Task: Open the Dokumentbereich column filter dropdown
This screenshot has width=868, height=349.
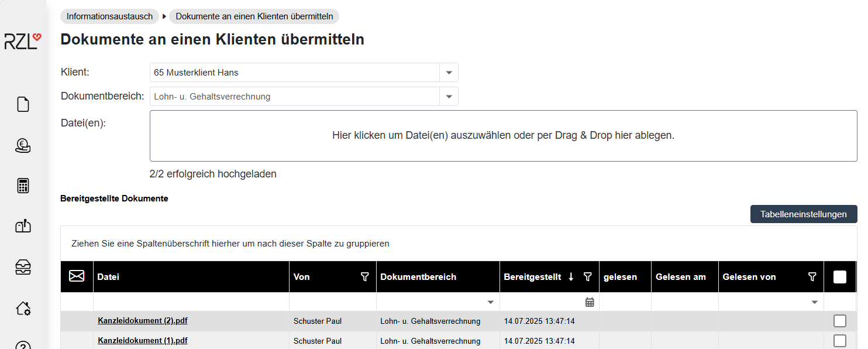Action: pos(490,302)
